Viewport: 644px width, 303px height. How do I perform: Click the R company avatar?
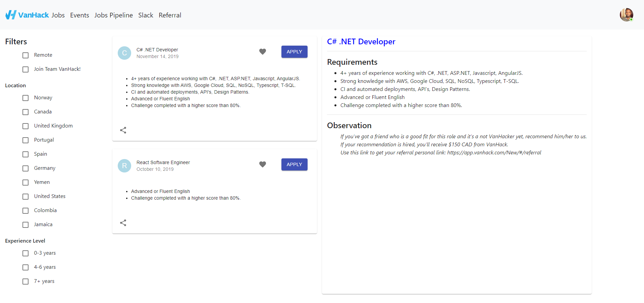(x=124, y=165)
